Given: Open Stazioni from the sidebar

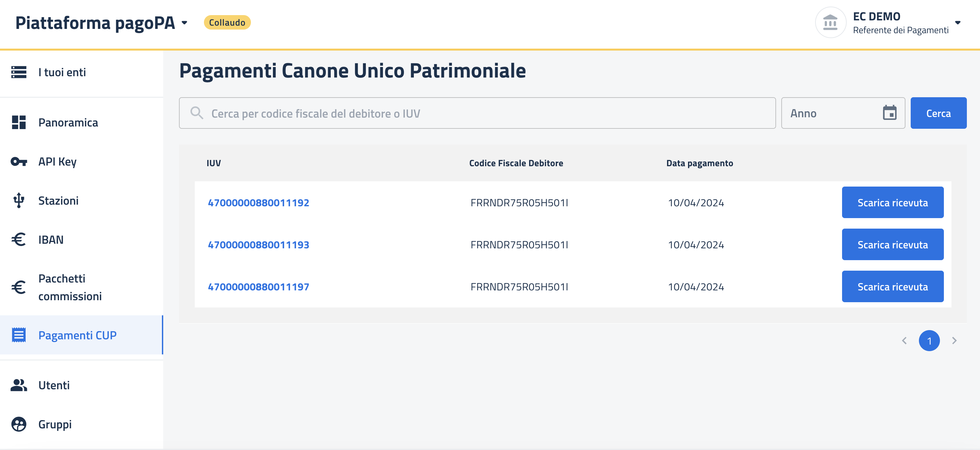Looking at the screenshot, I should pyautogui.click(x=58, y=200).
